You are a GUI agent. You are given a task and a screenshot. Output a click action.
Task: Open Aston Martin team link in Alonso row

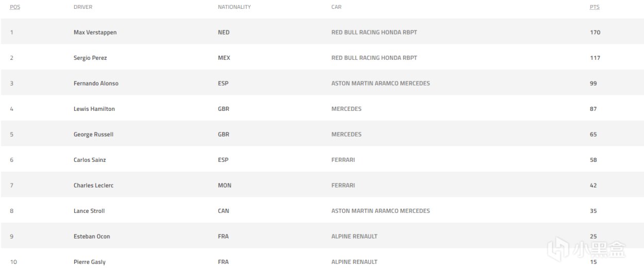click(x=381, y=83)
